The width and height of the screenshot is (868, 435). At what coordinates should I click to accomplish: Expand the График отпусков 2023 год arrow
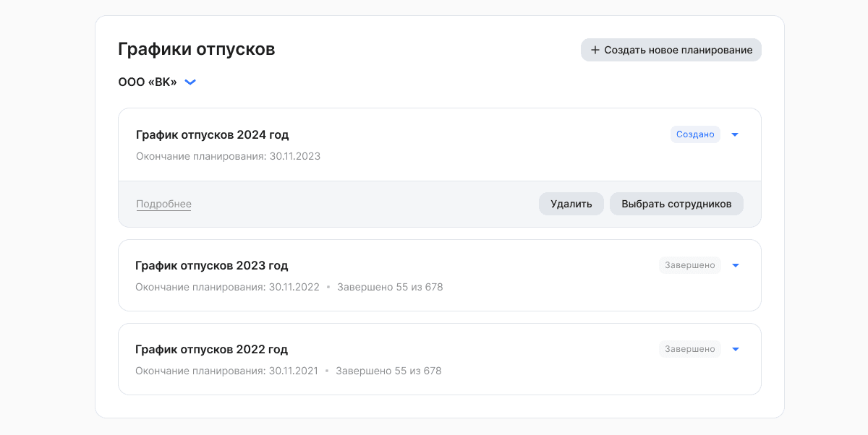coord(736,265)
